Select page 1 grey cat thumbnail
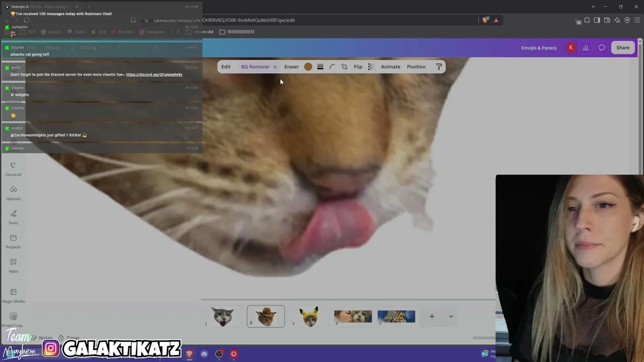 [223, 316]
